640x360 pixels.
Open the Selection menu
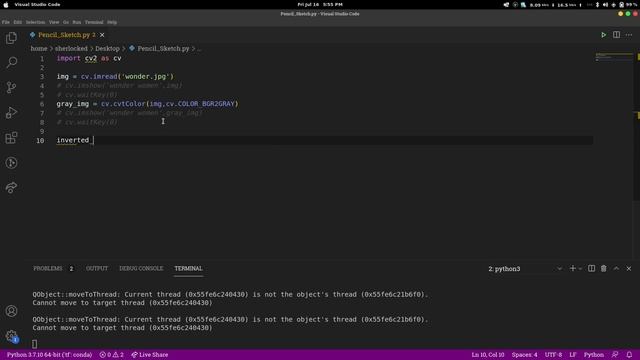click(36, 22)
